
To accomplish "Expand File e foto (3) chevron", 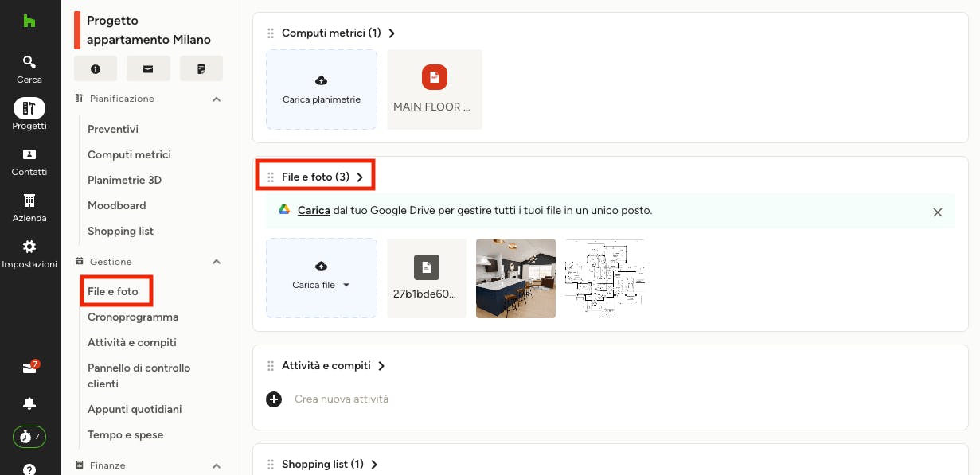I will [360, 177].
